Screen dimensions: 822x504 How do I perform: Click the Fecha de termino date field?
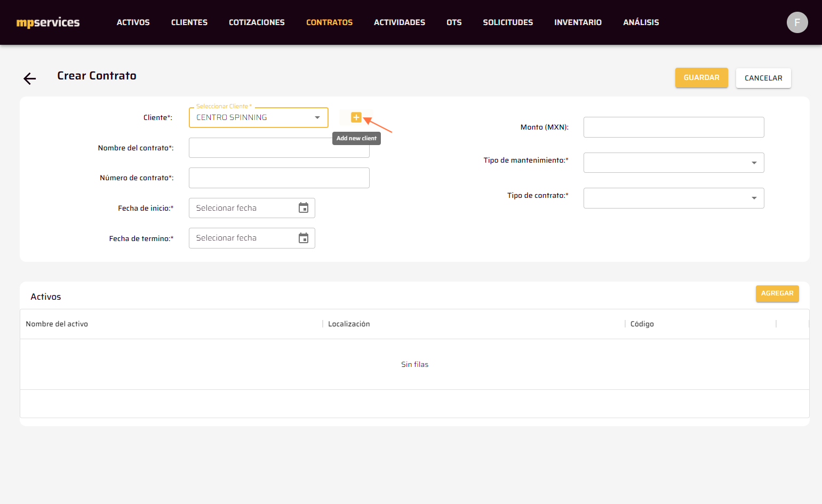click(252, 238)
